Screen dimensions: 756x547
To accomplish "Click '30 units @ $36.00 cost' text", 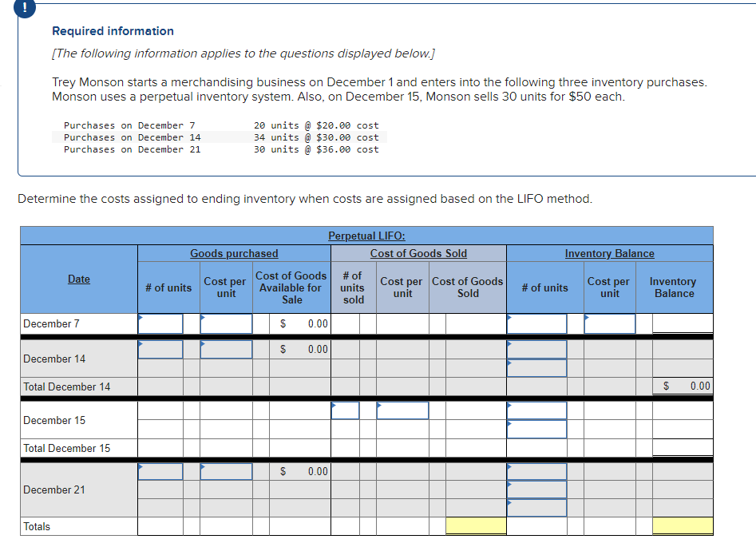I will pos(316,149).
